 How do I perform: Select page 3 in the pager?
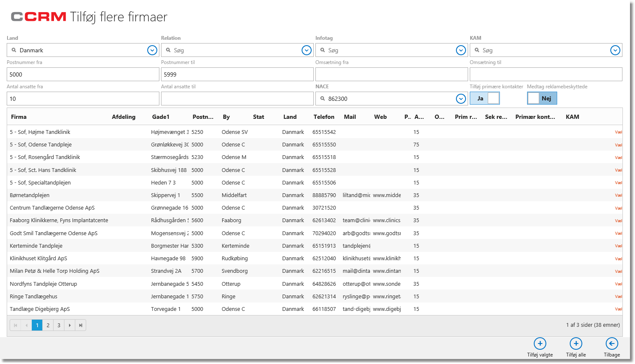(59, 325)
